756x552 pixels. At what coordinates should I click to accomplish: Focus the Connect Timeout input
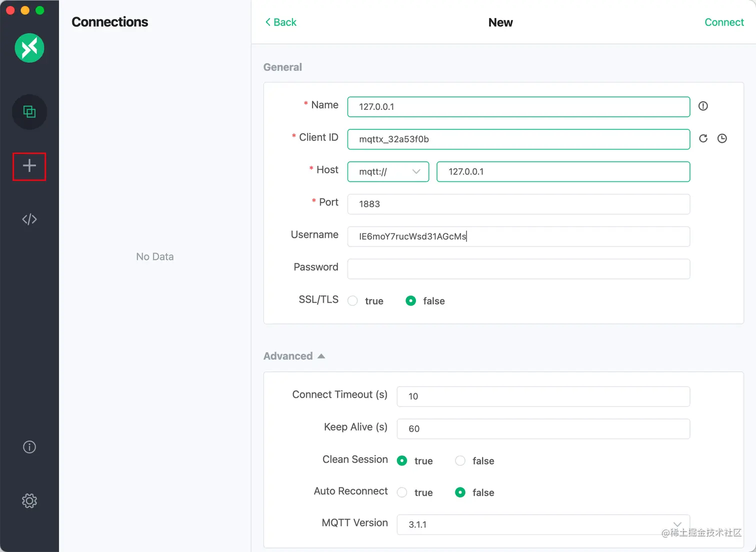(x=543, y=396)
